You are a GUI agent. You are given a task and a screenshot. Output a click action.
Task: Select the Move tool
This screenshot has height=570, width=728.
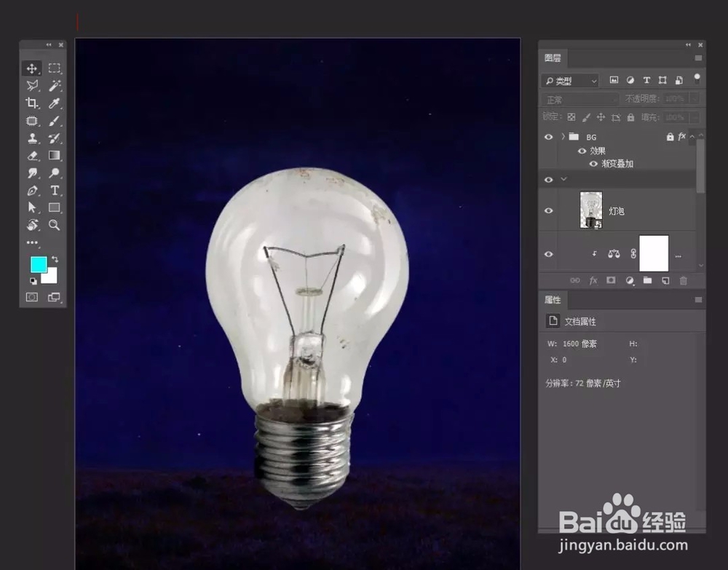pyautogui.click(x=31, y=68)
